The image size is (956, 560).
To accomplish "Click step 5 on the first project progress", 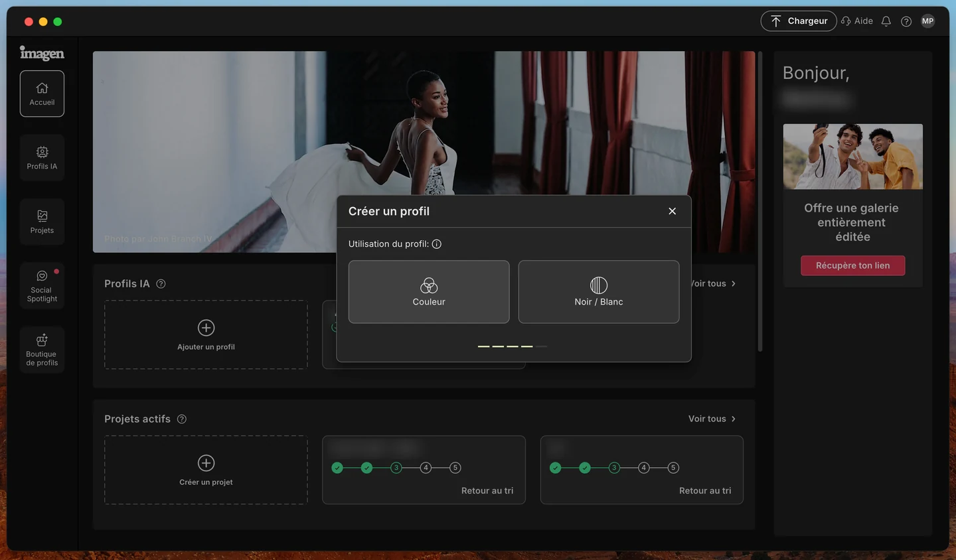I will coord(455,468).
